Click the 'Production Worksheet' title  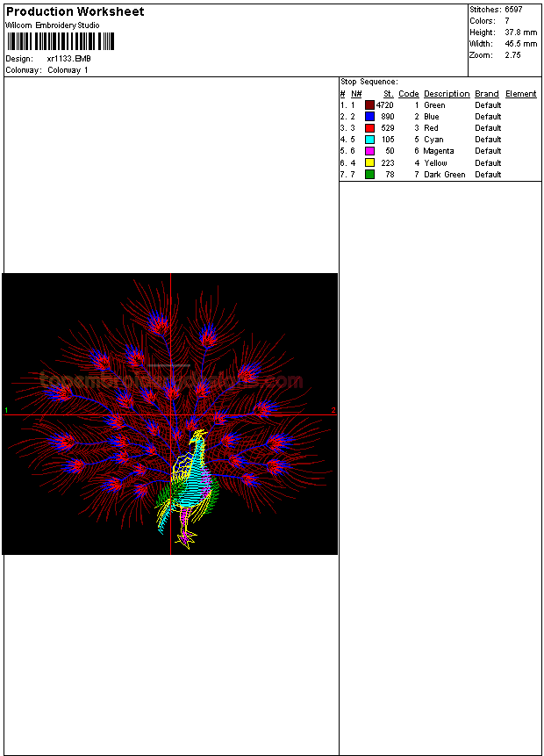75,11
